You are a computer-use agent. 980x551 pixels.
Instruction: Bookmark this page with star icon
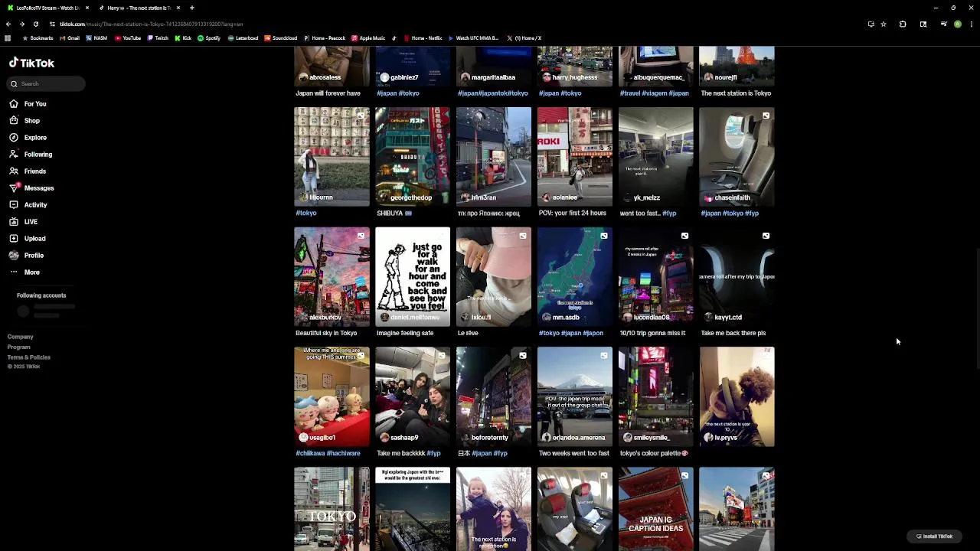click(x=884, y=24)
